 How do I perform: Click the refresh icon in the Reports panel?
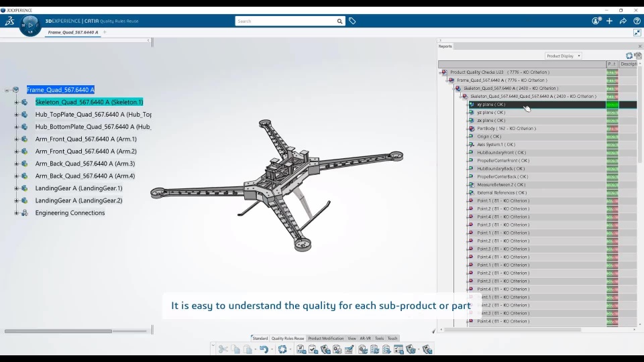(629, 56)
